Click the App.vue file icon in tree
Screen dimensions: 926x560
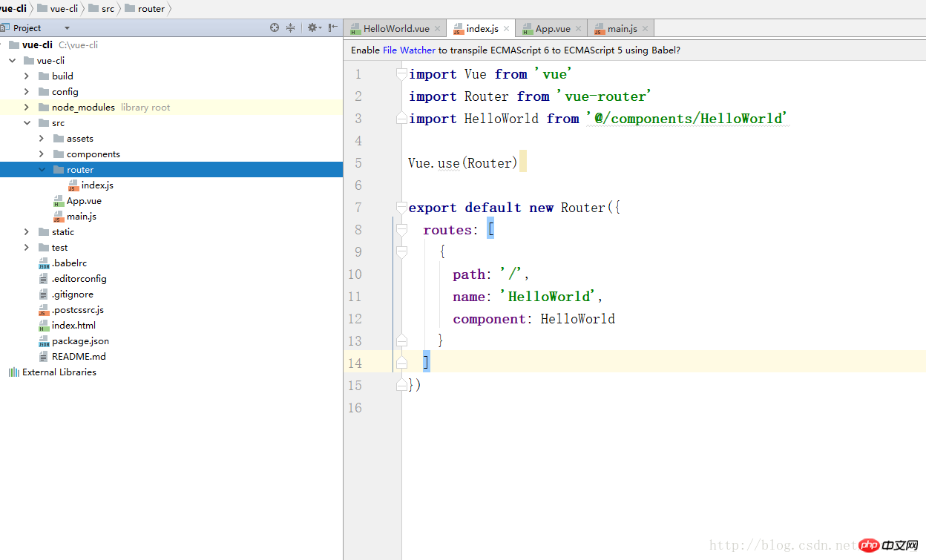pyautogui.click(x=59, y=201)
